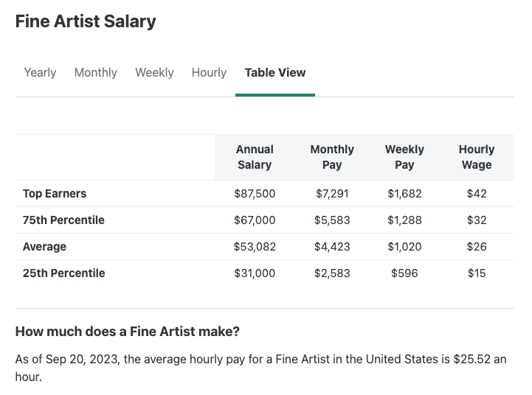Switch to the Yearly tab
The width and height of the screenshot is (532, 395).
click(x=40, y=72)
